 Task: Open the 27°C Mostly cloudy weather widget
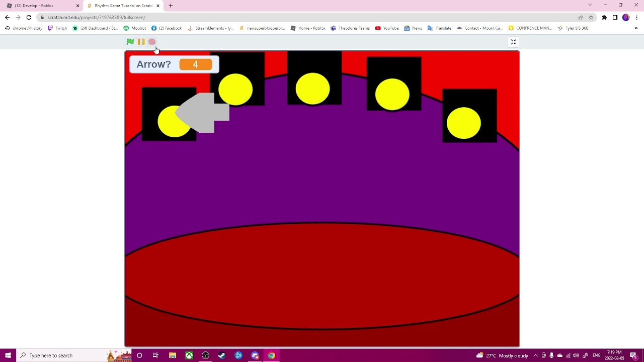502,355
